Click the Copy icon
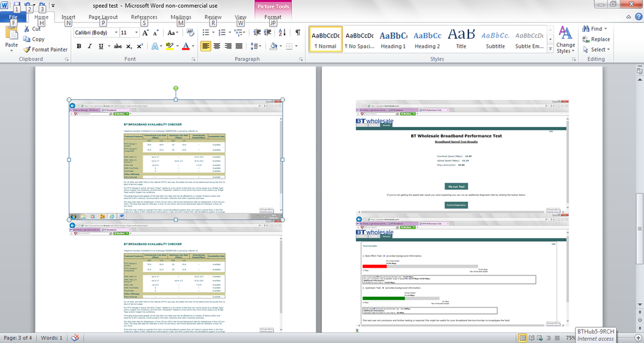Screen dimensions: 644x343 pyautogui.click(x=26, y=39)
